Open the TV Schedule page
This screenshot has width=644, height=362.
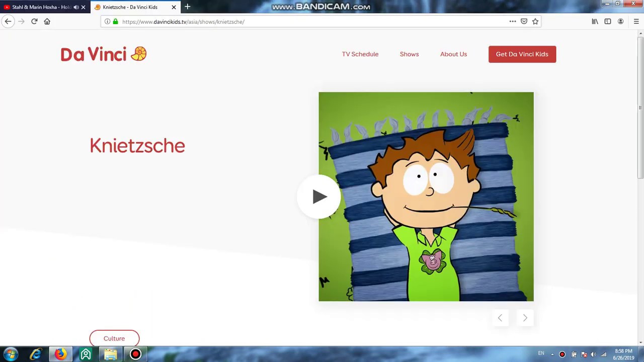pos(360,54)
